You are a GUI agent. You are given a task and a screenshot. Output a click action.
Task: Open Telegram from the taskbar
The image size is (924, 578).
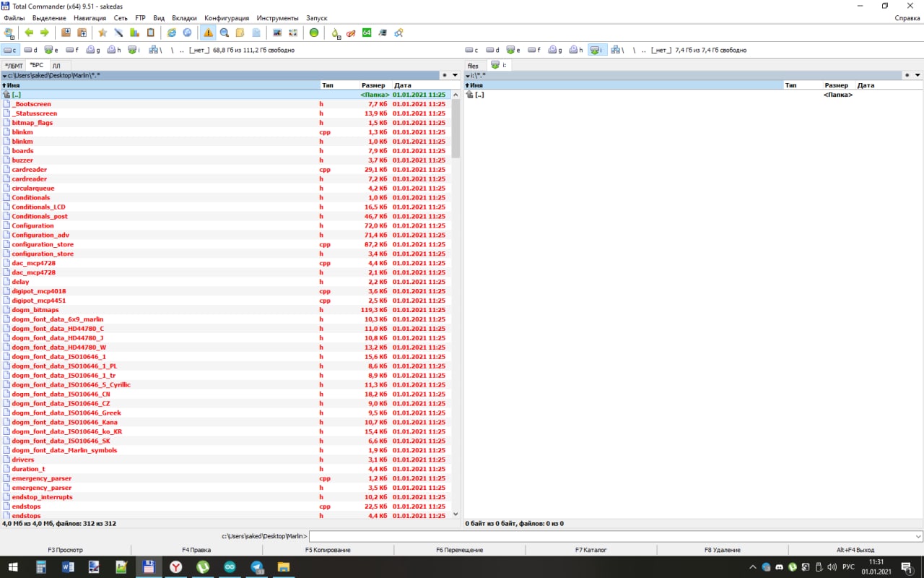[257, 567]
